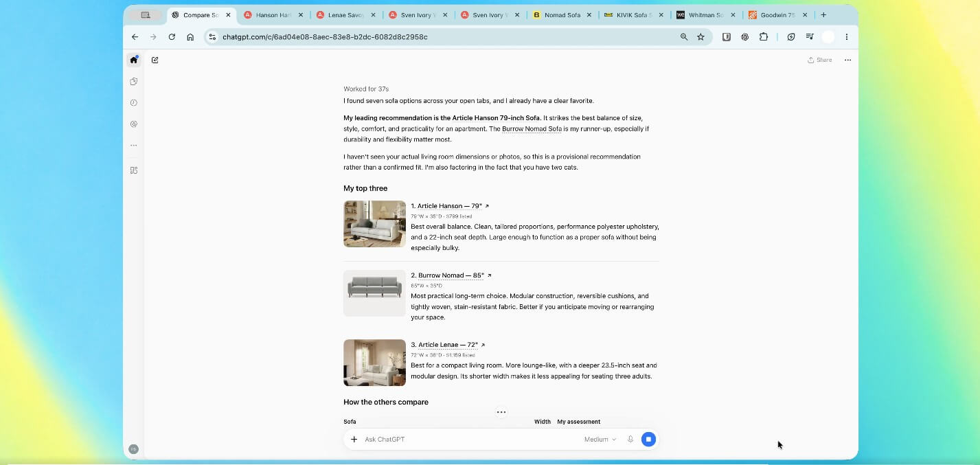Select the How the others compare heading

[x=386, y=402]
